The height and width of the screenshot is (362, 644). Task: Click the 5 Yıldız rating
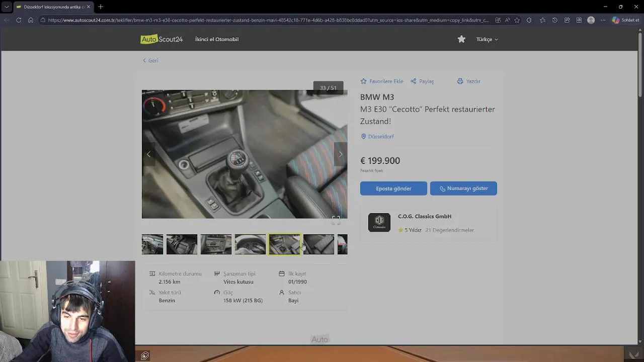[410, 230]
